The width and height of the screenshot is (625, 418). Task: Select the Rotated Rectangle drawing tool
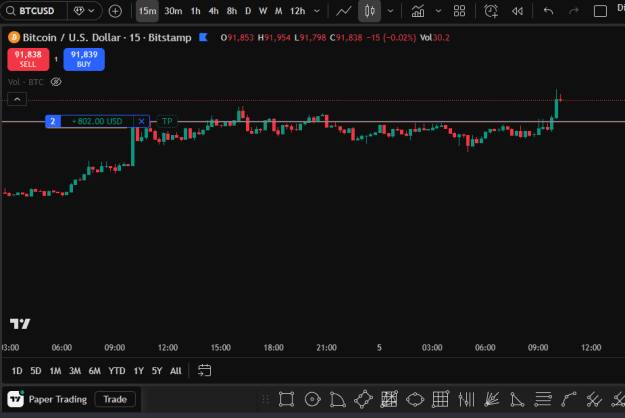(363, 399)
